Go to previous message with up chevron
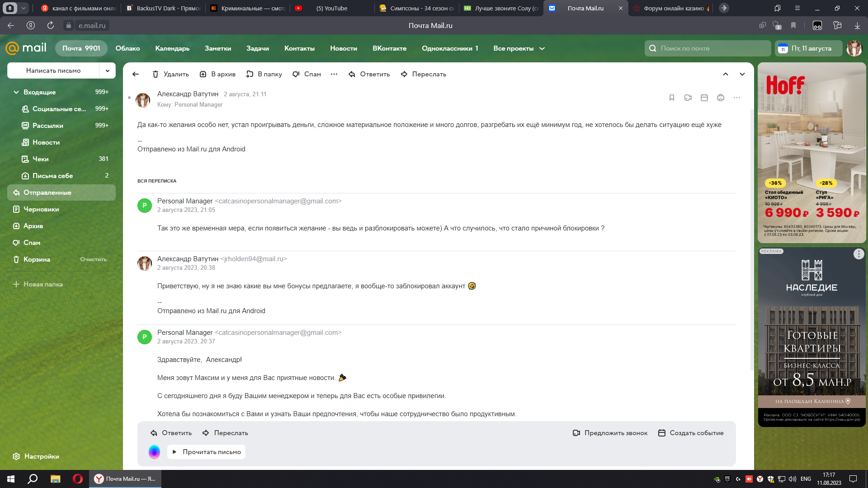The width and height of the screenshot is (868, 488). click(726, 74)
